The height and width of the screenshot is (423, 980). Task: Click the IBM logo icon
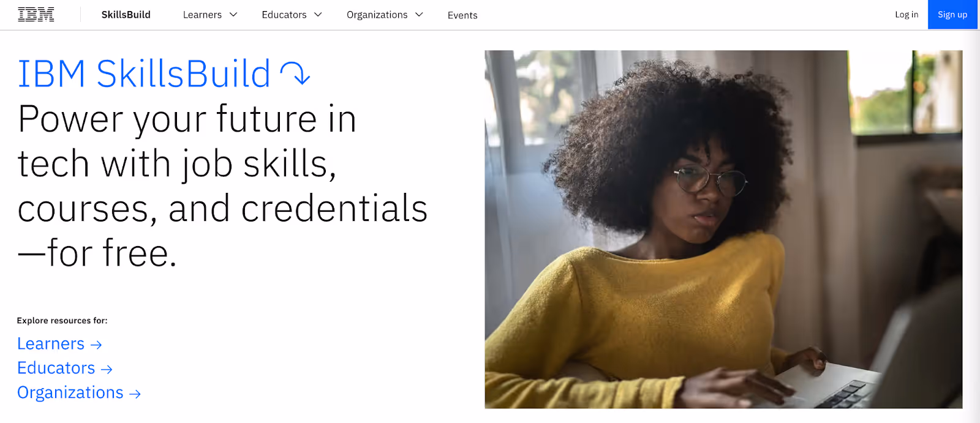click(36, 15)
